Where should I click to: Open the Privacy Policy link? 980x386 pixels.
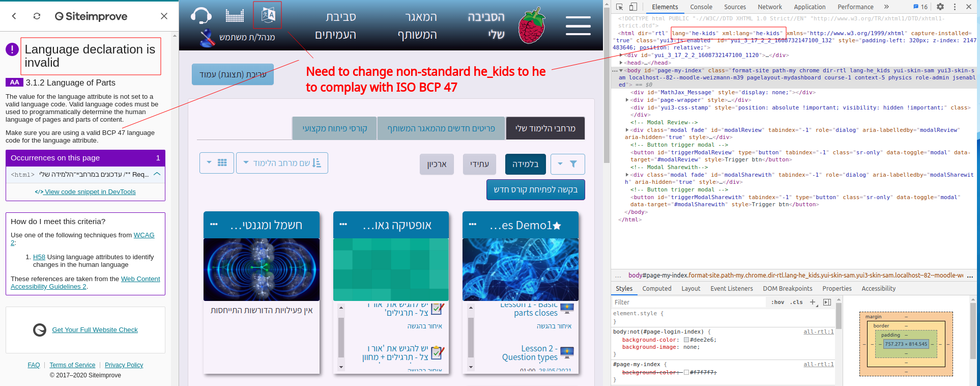coord(124,365)
